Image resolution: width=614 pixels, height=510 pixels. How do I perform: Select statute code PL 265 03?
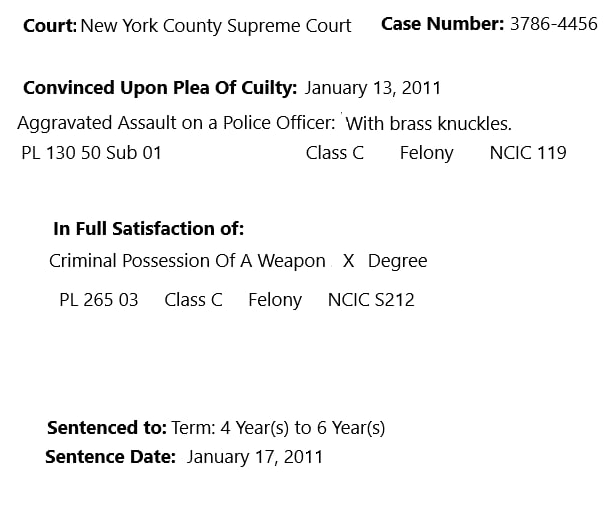[99, 300]
